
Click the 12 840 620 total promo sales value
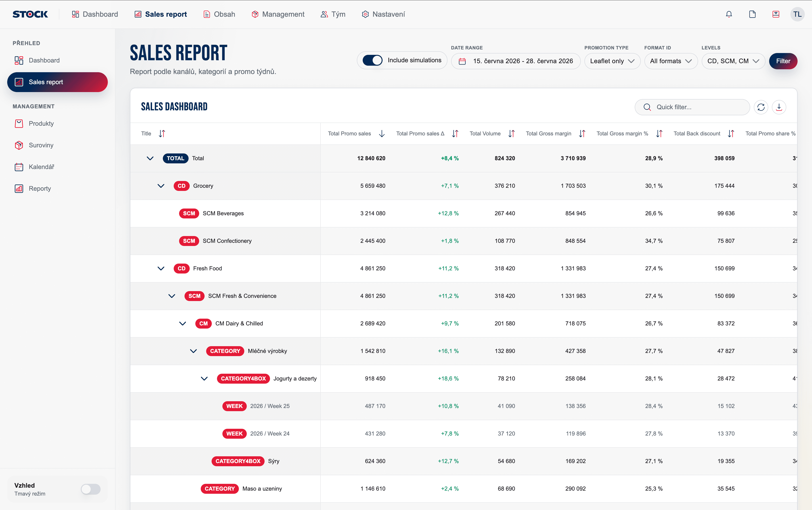371,158
